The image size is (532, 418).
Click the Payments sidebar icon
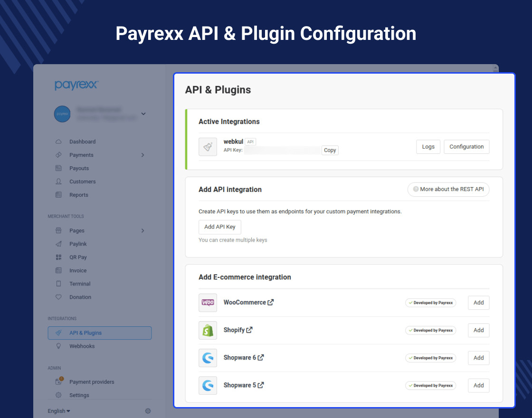[59, 155]
